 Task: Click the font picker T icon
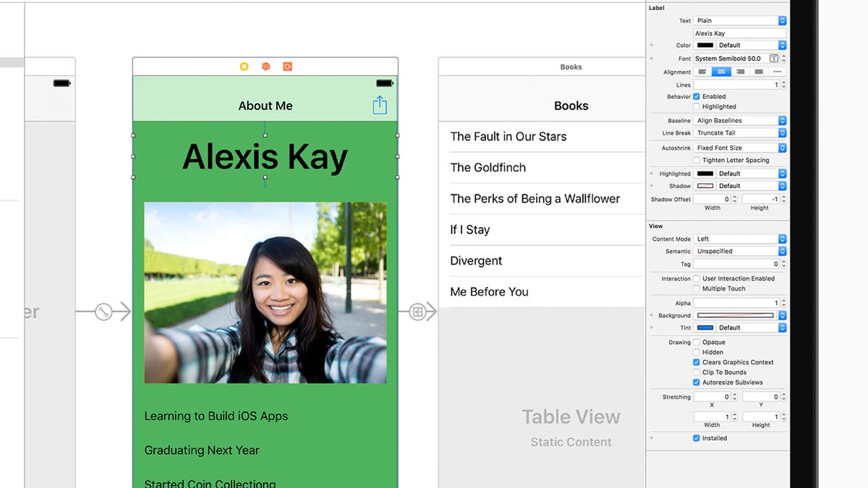coord(774,59)
